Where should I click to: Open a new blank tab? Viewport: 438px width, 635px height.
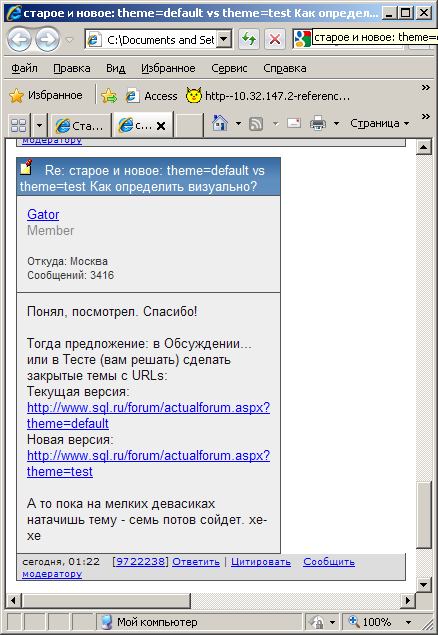pos(189,126)
